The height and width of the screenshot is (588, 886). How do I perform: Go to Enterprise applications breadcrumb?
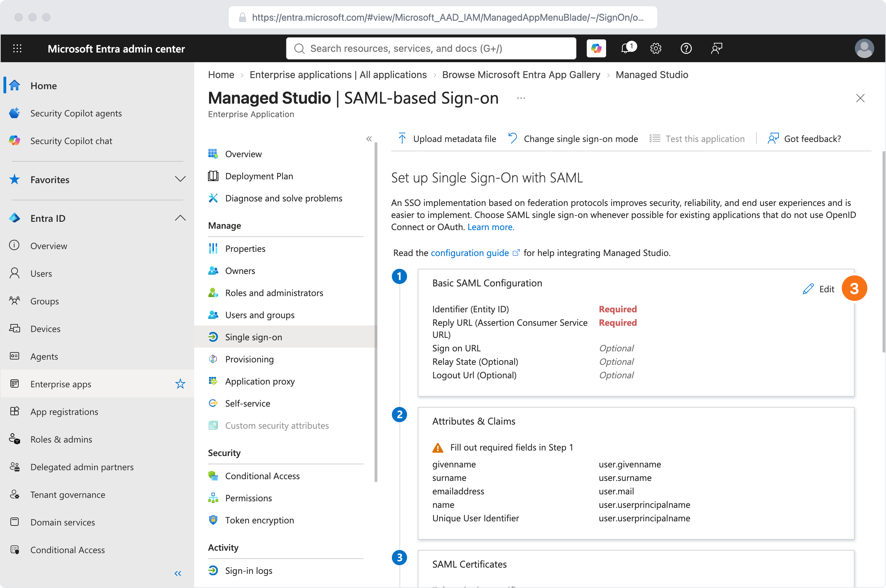(338, 75)
